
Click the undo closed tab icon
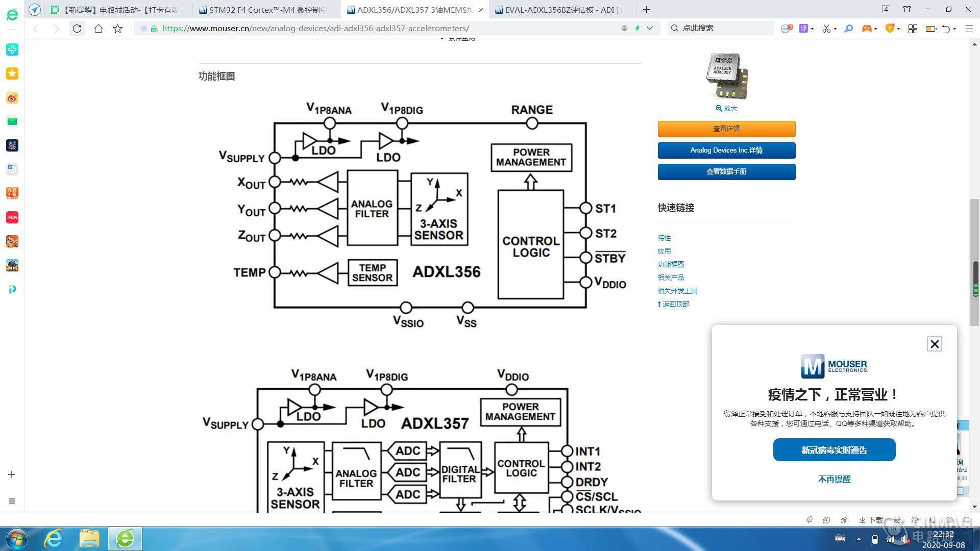[946, 29]
